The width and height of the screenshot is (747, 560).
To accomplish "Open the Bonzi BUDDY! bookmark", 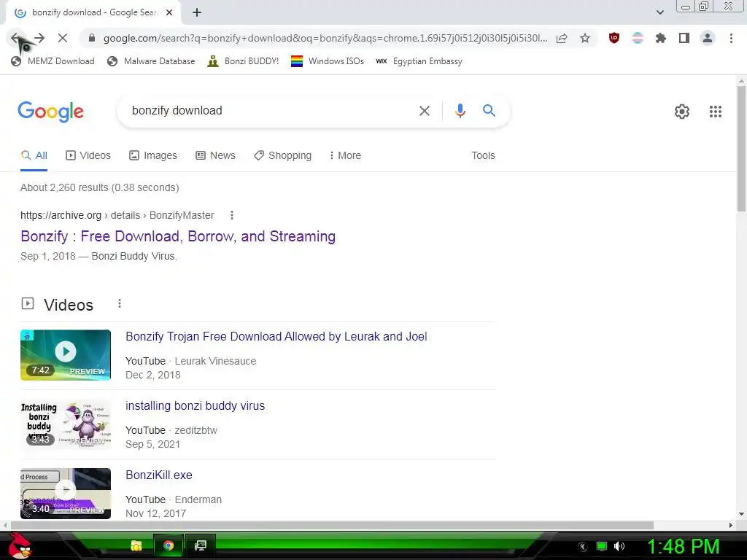I will [243, 61].
